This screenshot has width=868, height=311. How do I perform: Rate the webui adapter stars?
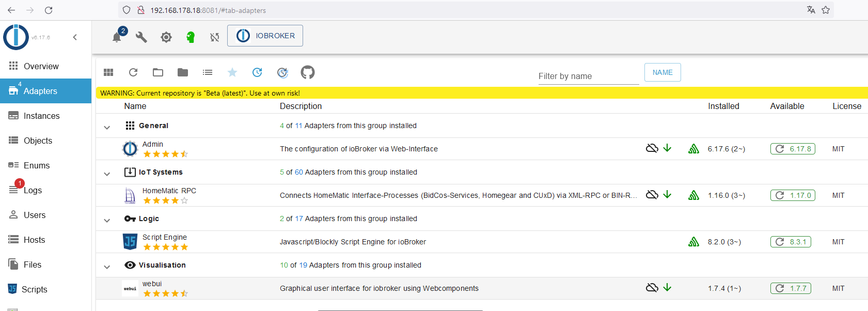[165, 293]
